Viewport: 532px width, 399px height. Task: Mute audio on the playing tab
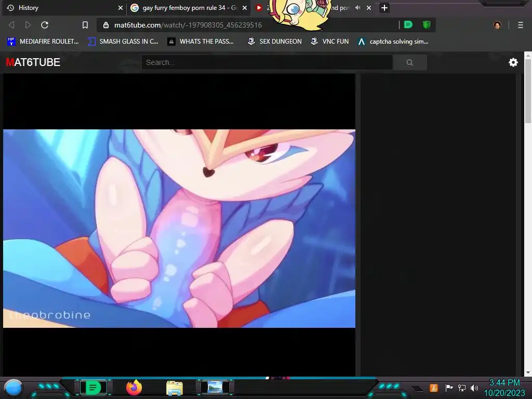pos(357,7)
